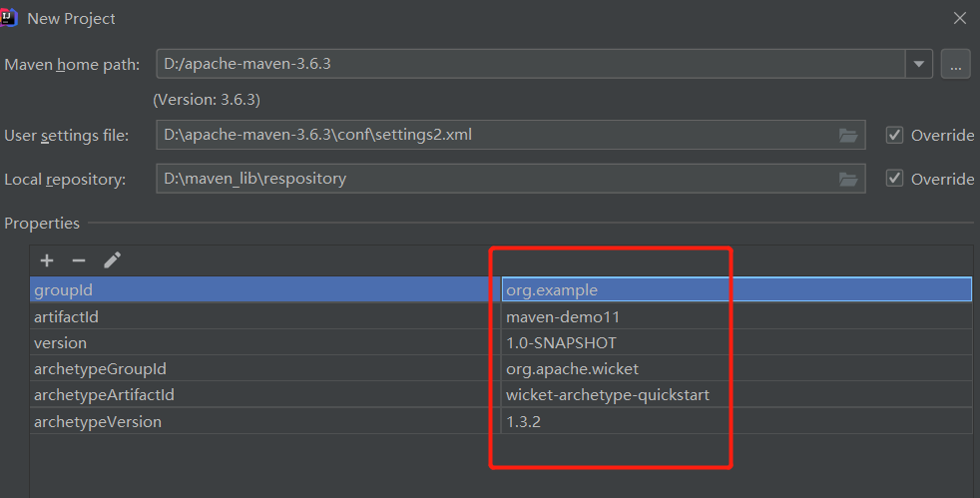Edit the selected property with pencil icon
Image resolution: width=980 pixels, height=498 pixels.
(x=112, y=260)
